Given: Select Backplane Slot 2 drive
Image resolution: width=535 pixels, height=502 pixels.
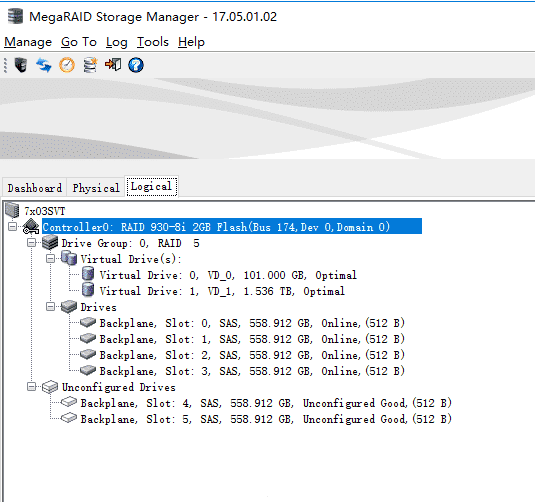Looking at the screenshot, I should tap(252, 355).
